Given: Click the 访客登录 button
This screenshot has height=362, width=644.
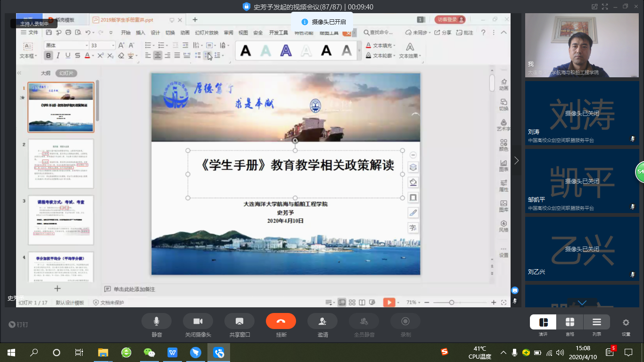Looking at the screenshot, I should pyautogui.click(x=450, y=20).
